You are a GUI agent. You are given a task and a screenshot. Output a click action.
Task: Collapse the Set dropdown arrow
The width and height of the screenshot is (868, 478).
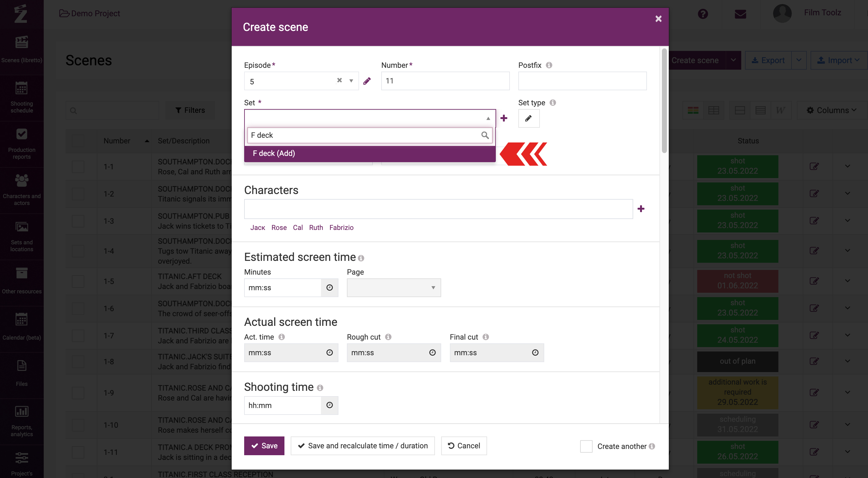[x=488, y=118]
